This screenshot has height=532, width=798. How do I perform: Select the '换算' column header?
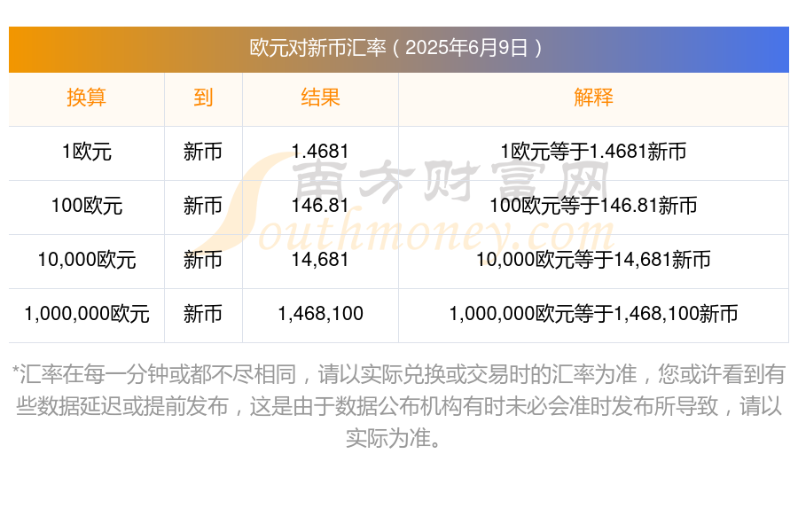click(x=87, y=98)
